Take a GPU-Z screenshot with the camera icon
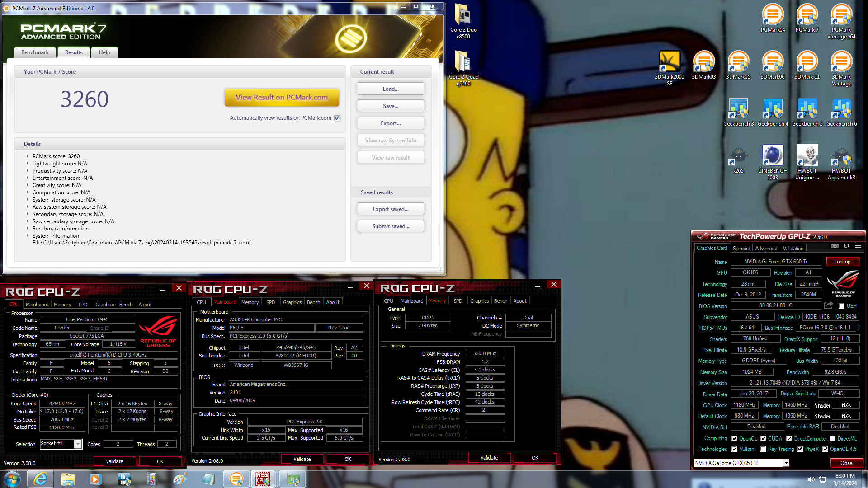Viewport: 868px width, 488px height. click(835, 246)
